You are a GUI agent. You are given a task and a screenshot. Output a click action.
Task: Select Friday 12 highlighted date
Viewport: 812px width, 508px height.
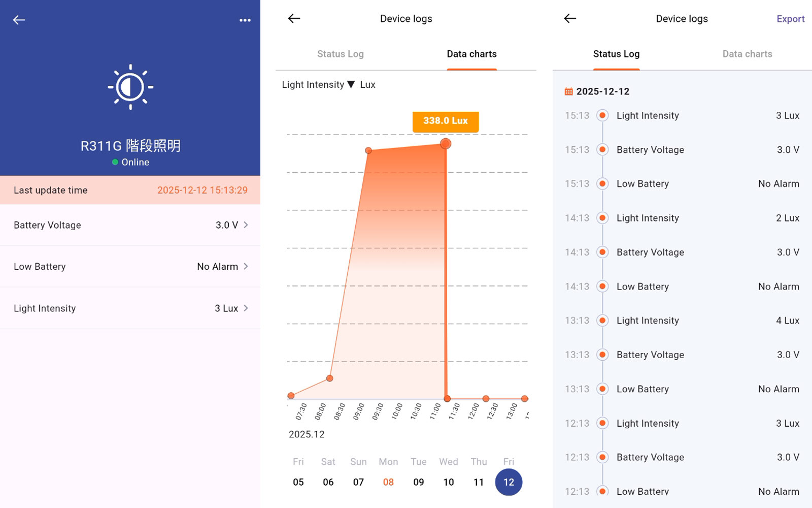509,482
